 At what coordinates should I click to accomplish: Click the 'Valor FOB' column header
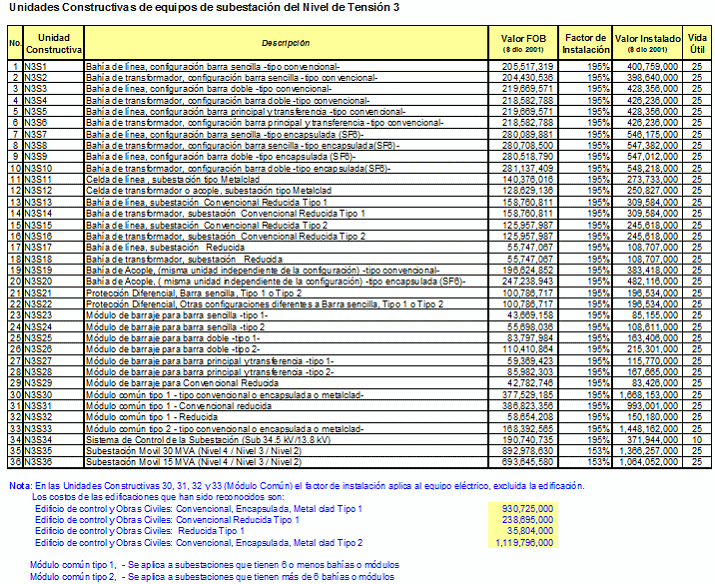click(521, 42)
